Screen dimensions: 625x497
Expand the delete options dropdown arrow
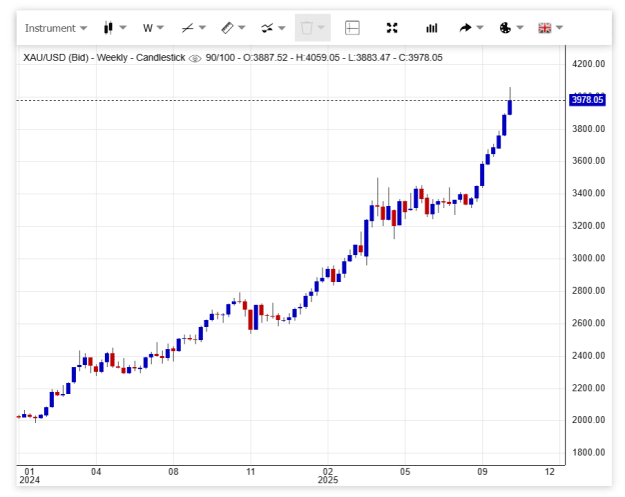pos(321,28)
